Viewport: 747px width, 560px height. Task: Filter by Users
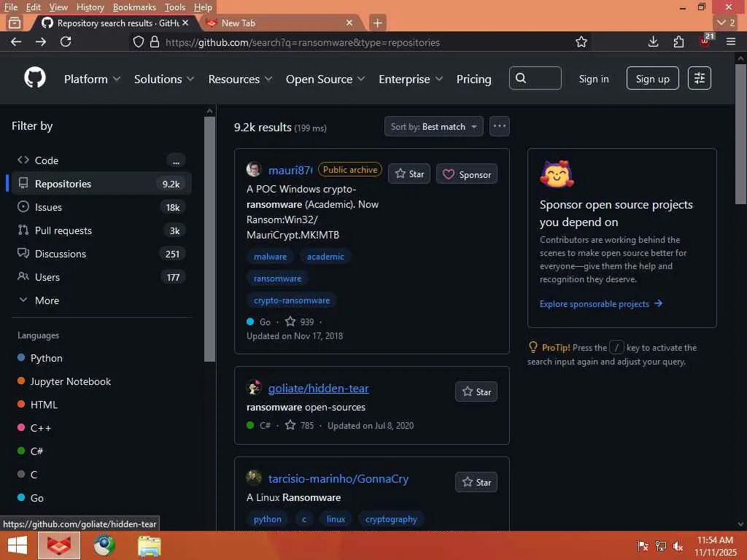coord(99,277)
